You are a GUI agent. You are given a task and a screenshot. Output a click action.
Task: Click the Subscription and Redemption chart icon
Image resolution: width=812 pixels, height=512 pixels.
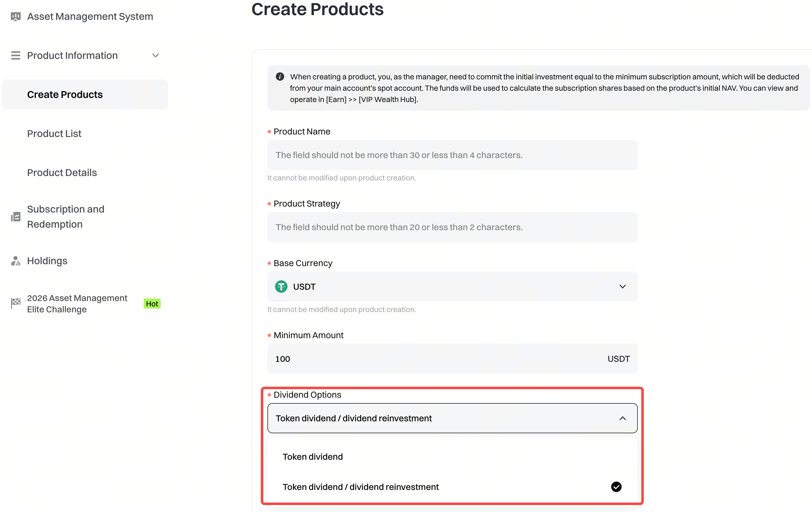15,217
